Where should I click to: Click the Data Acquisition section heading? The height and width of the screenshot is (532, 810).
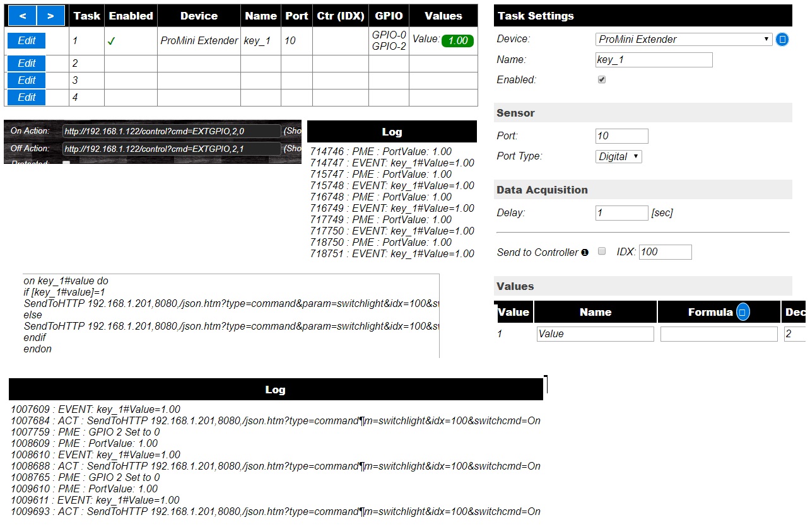(x=542, y=190)
